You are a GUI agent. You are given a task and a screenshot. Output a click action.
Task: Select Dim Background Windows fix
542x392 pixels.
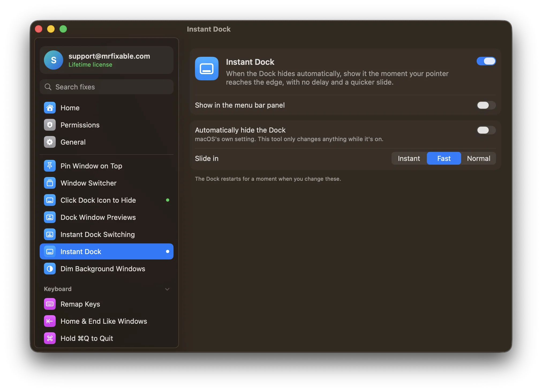[x=107, y=269]
